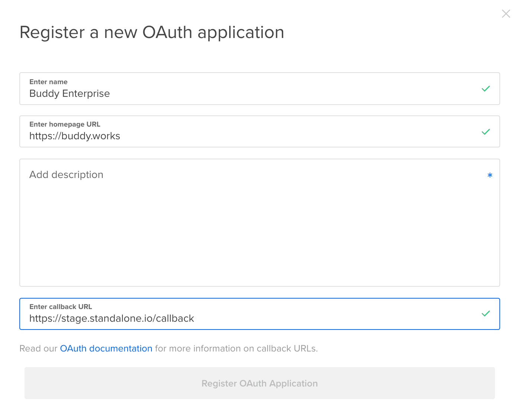The width and height of the screenshot is (518, 420).
Task: Click the callback URL validation checkmark
Action: (486, 314)
